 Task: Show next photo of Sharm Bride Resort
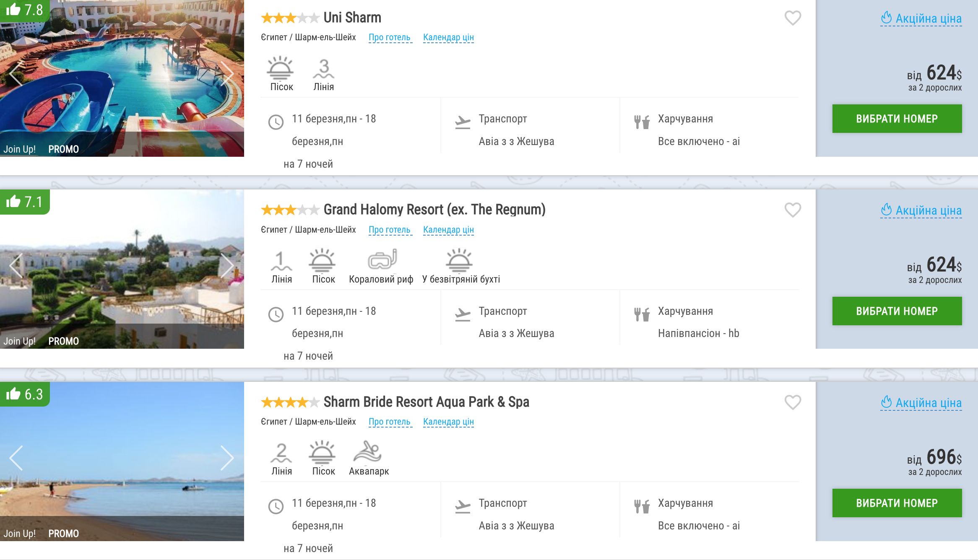point(227,458)
